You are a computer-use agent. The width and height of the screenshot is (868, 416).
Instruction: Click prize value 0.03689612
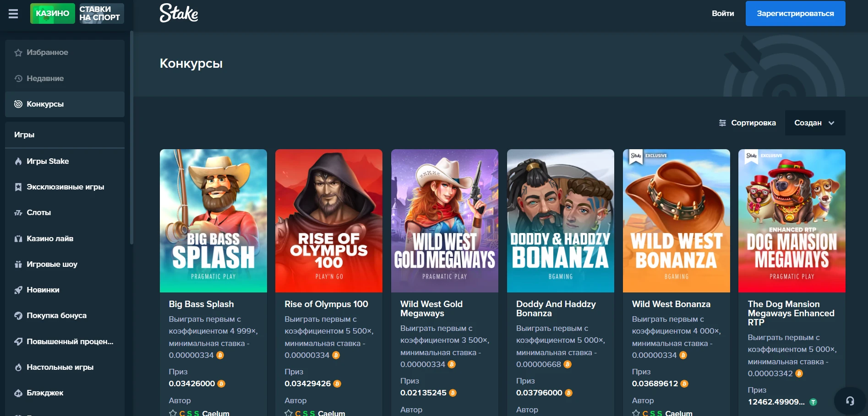pos(655,384)
